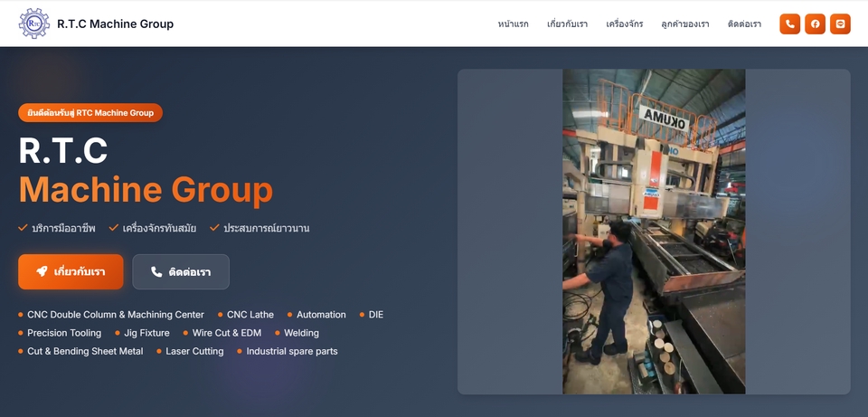The image size is (868, 417).
Task: Choose ติดต่อเรา in the top navigation
Action: click(x=744, y=24)
